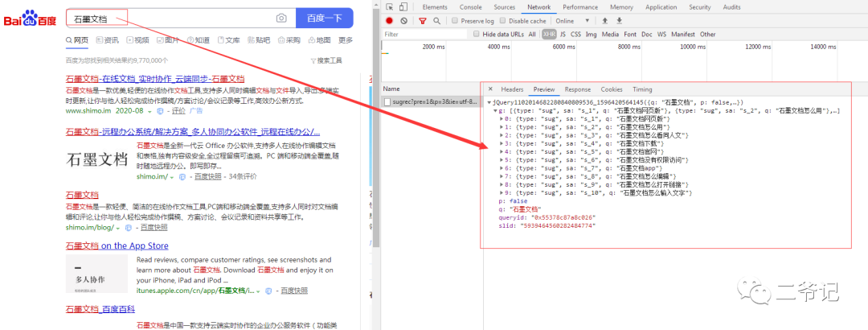Switch to the Application panel

pos(661,7)
